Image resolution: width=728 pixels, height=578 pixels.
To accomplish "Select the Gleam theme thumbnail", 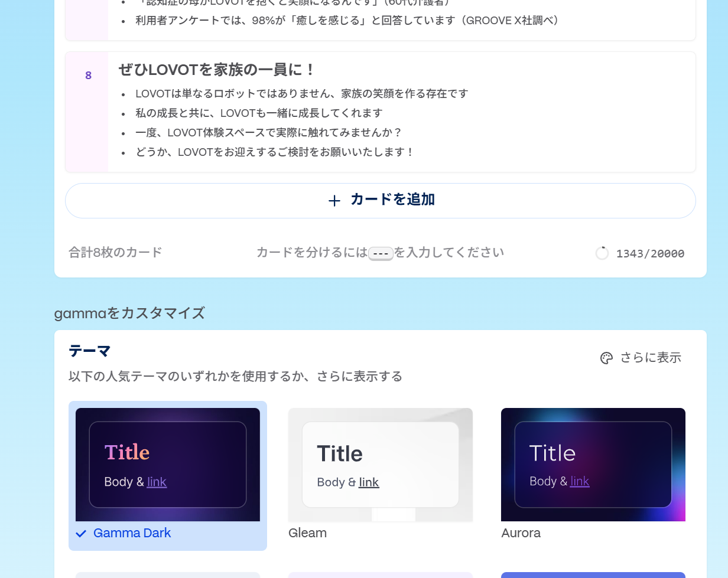I will 381,465.
